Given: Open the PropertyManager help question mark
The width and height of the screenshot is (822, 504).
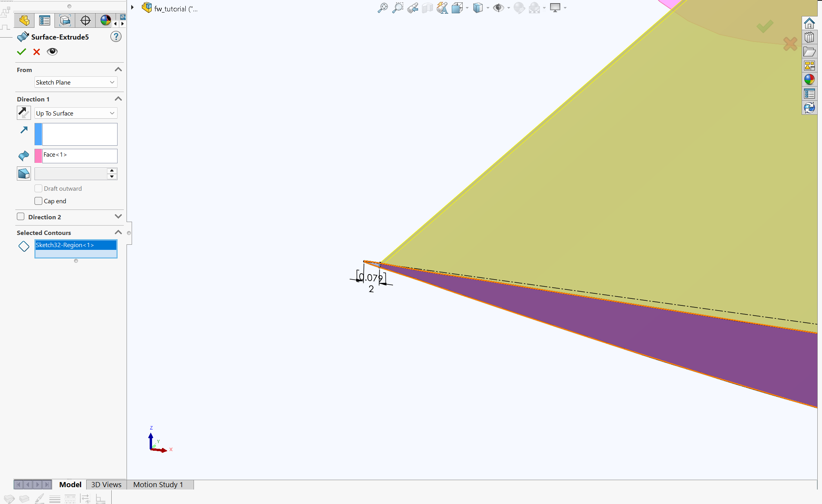Looking at the screenshot, I should click(x=116, y=37).
